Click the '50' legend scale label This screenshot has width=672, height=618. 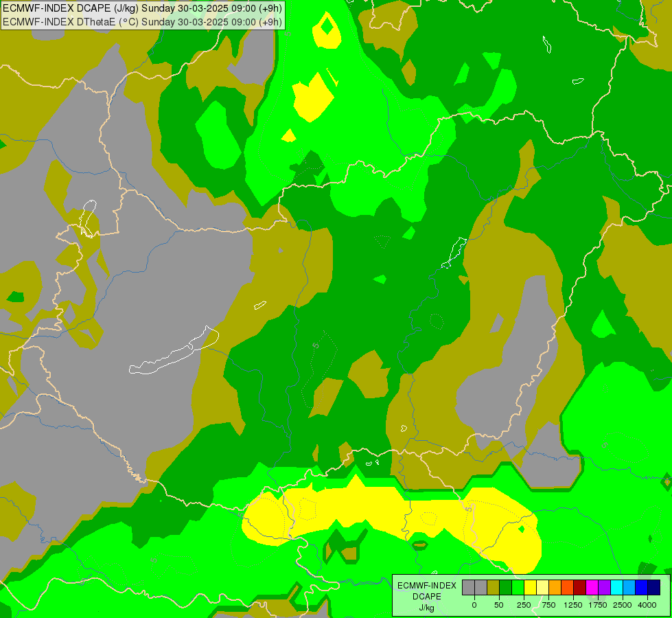click(x=499, y=605)
